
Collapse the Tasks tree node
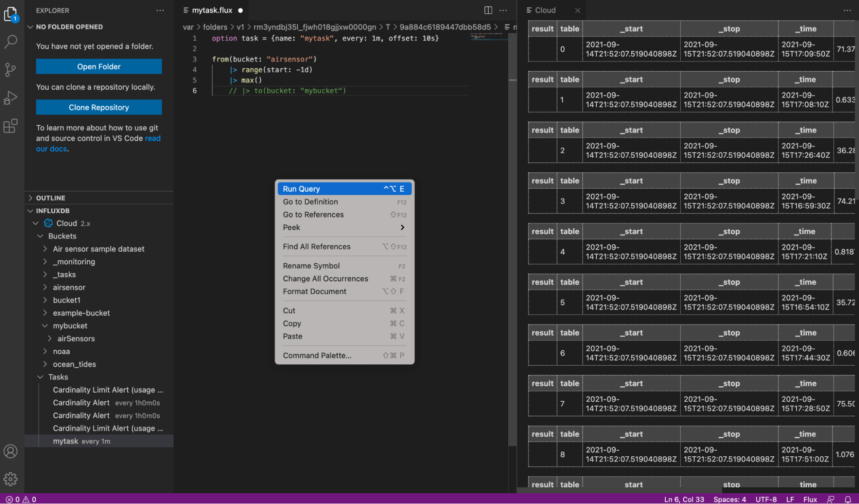pos(40,377)
